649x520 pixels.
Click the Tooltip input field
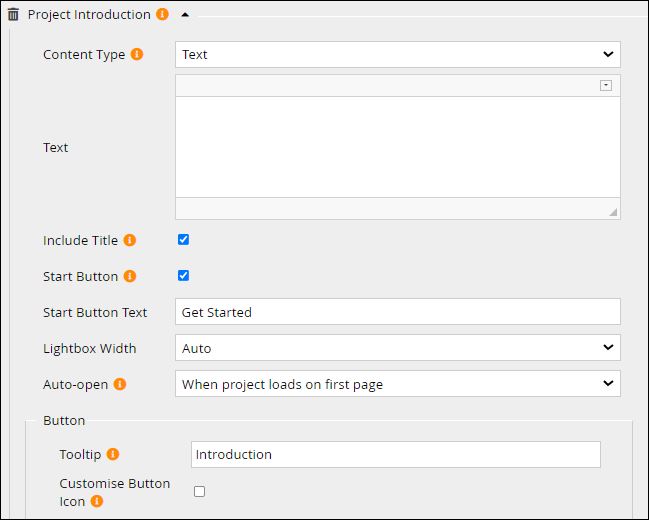(395, 454)
